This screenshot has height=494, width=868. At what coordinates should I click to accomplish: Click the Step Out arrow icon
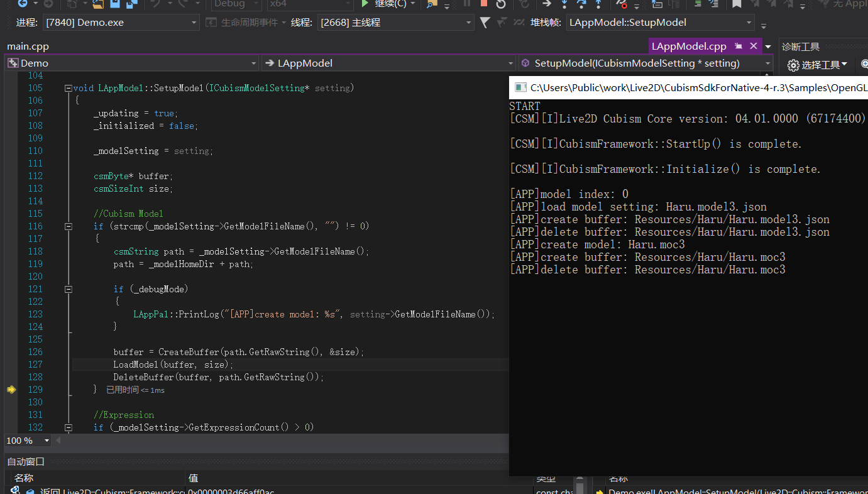(598, 4)
